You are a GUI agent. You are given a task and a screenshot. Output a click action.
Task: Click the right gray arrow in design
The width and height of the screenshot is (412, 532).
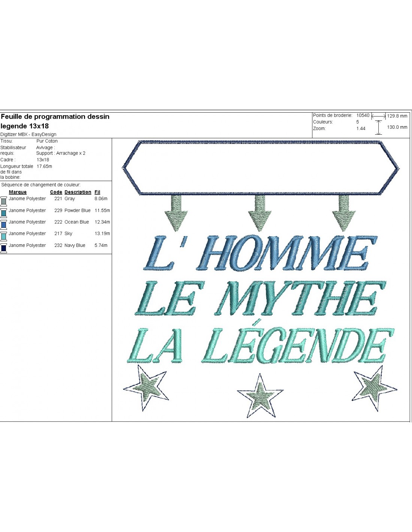(x=344, y=213)
